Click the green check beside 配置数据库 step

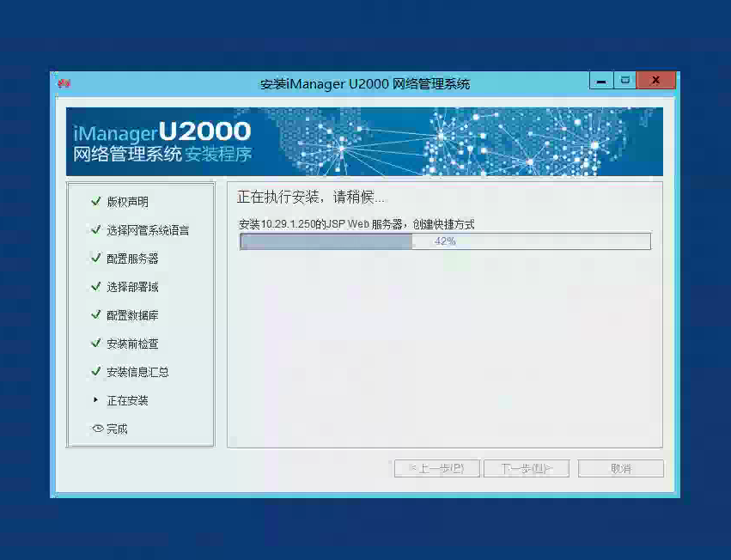(x=95, y=315)
